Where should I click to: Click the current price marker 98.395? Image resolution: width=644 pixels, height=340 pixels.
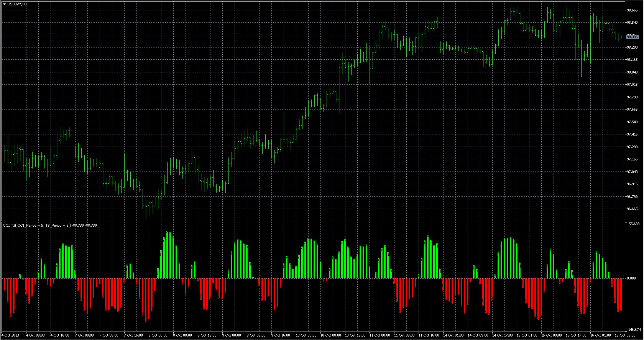pos(632,36)
